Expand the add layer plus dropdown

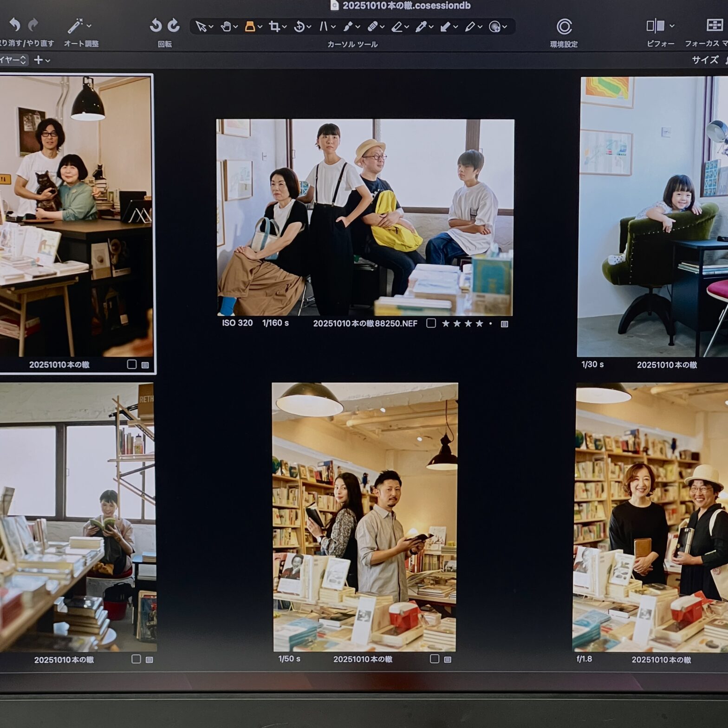coord(42,60)
